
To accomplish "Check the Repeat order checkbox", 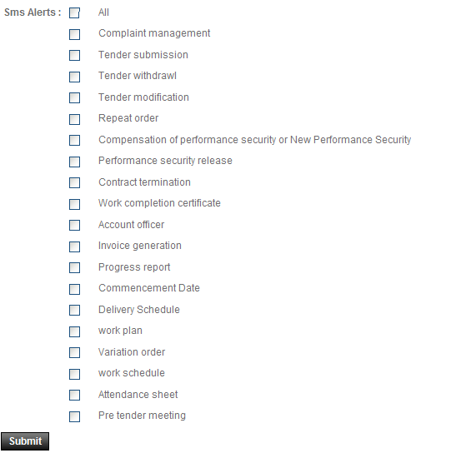I will click(x=74, y=119).
